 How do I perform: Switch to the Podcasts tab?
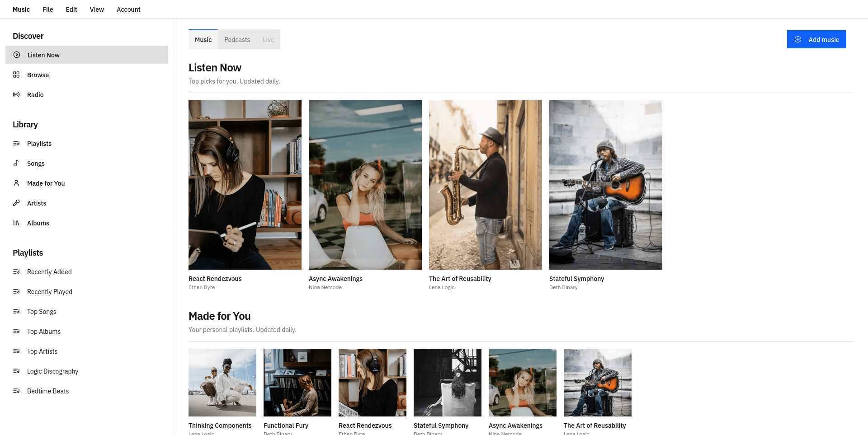pos(237,39)
